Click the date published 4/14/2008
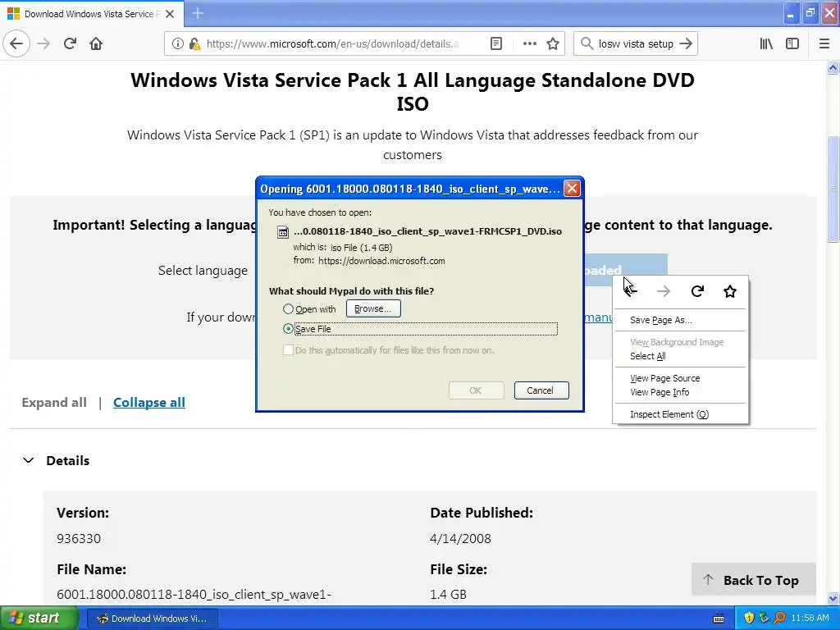Viewport: 840px width, 630px height. pos(460,538)
